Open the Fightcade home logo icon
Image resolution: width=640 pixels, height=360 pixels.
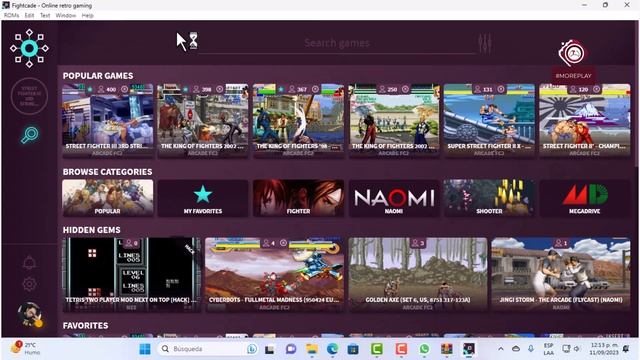tap(29, 48)
